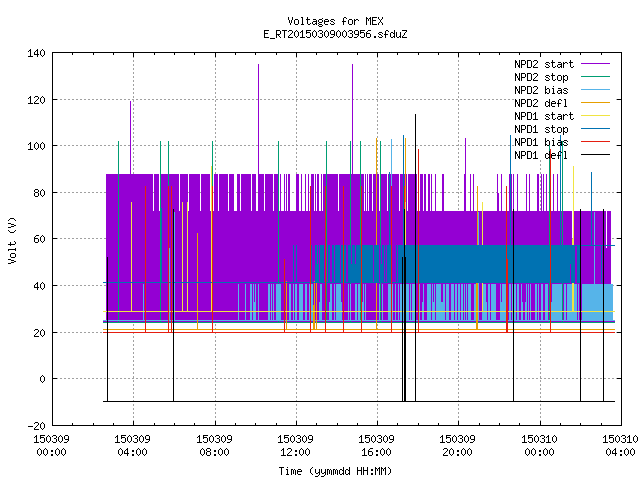The width and height of the screenshot is (640, 480).
Task: Click the yellow NPD1 start legend line
Action: pos(595,116)
